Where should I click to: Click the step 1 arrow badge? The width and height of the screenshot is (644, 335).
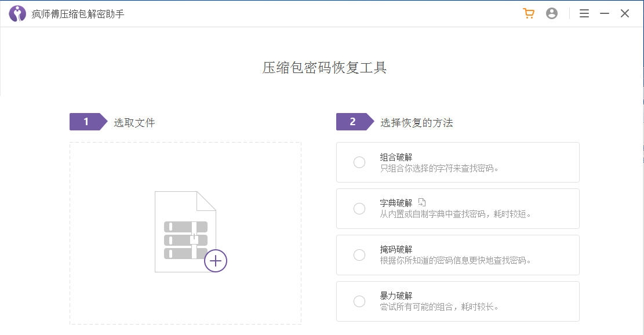85,122
